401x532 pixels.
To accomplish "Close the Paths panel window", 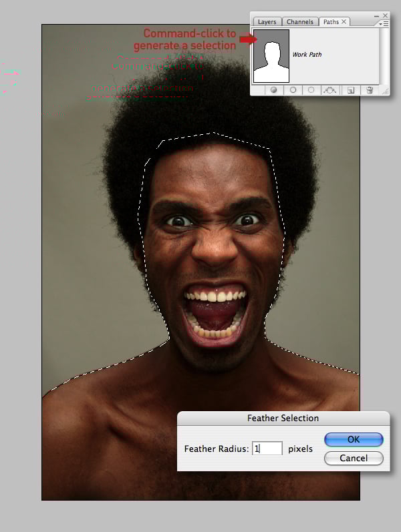I will point(385,15).
